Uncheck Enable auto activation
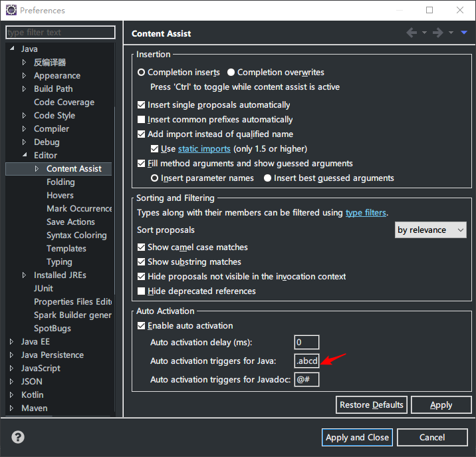 point(141,326)
